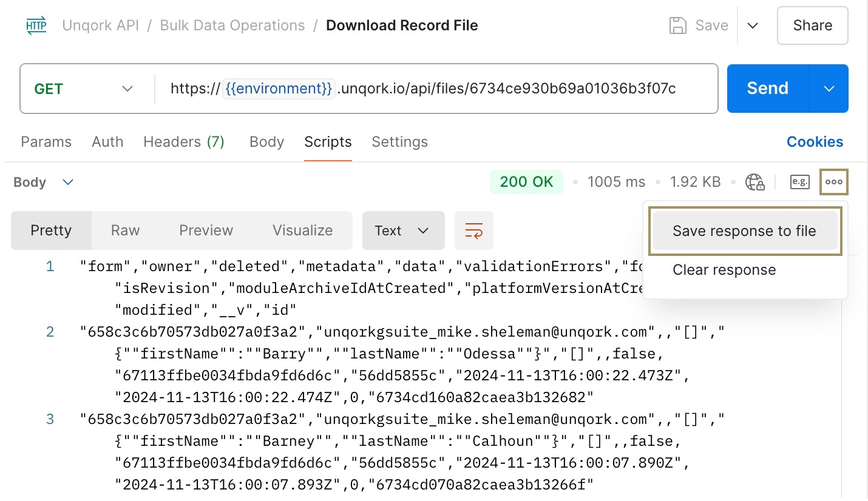Expand the Save options dropdown arrow
The image size is (868, 501).
(753, 25)
